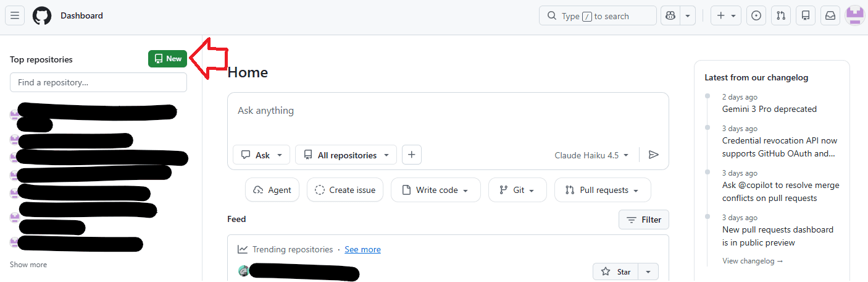The width and height of the screenshot is (868, 282).
Task: Click the green New repository button
Action: click(x=167, y=59)
